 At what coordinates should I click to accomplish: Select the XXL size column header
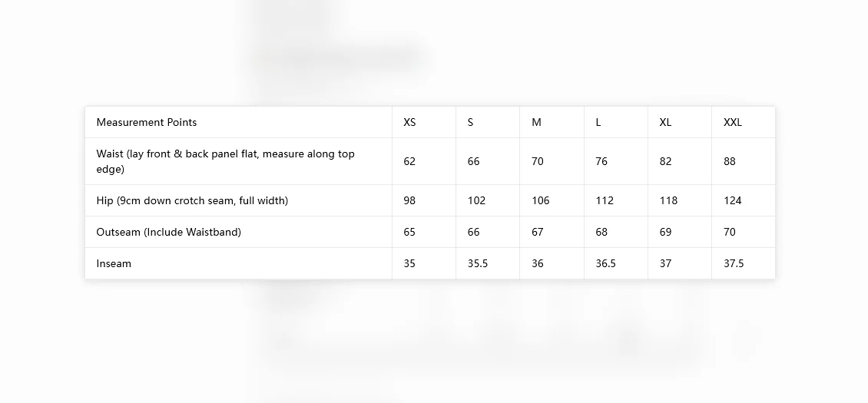tap(744, 122)
